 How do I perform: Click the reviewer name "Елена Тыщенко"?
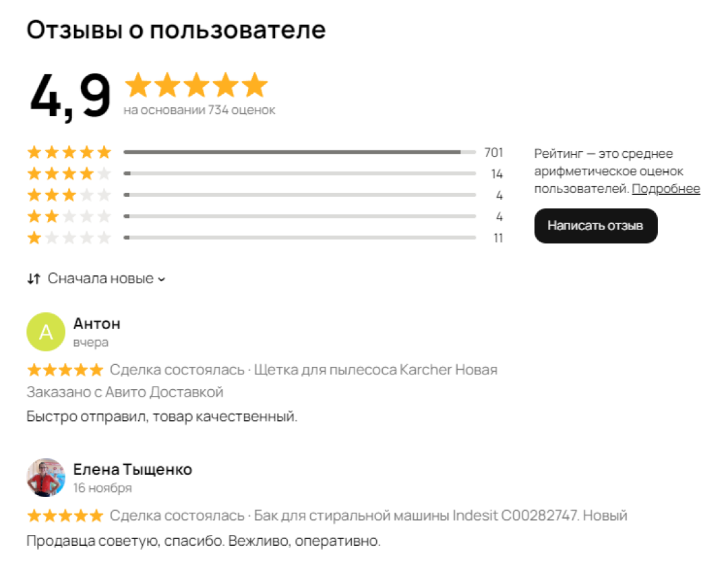pos(132,469)
